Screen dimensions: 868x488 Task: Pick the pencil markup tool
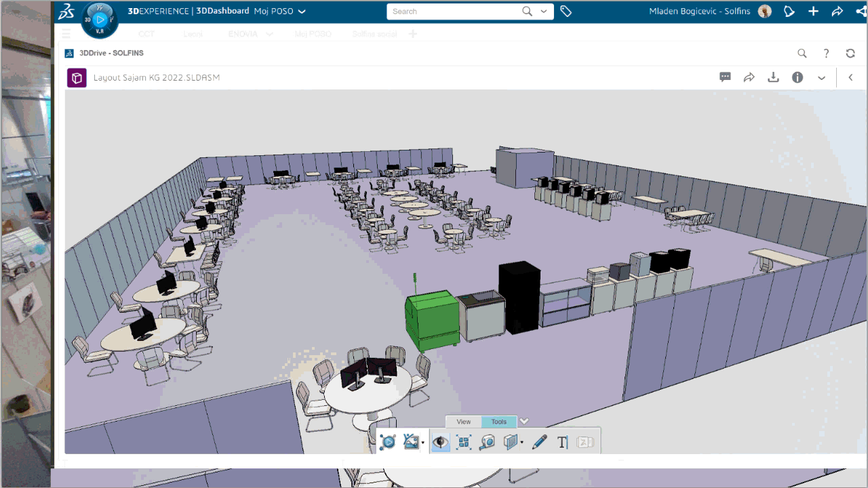pyautogui.click(x=540, y=442)
